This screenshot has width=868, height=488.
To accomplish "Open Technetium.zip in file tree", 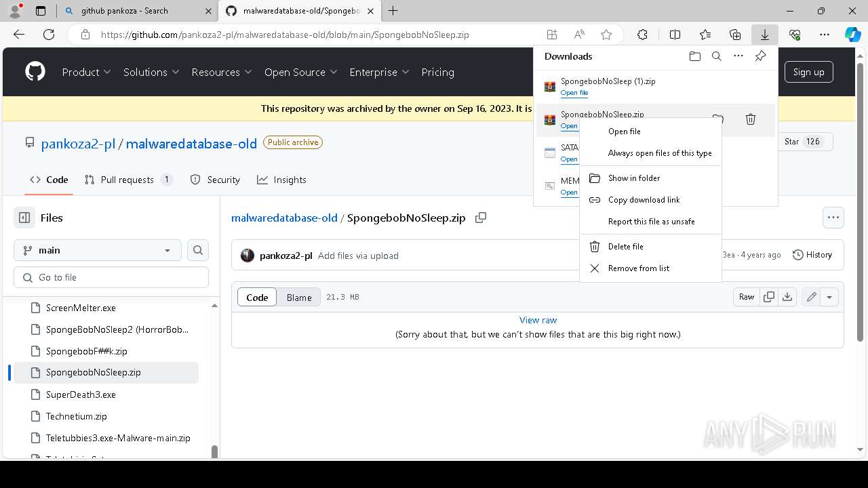I will pyautogui.click(x=77, y=416).
